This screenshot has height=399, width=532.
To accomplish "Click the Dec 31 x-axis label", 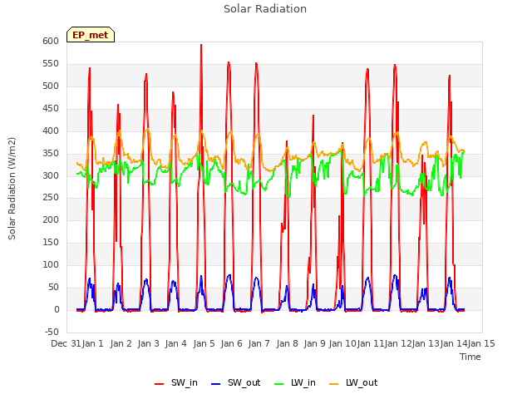I will [66, 343].
